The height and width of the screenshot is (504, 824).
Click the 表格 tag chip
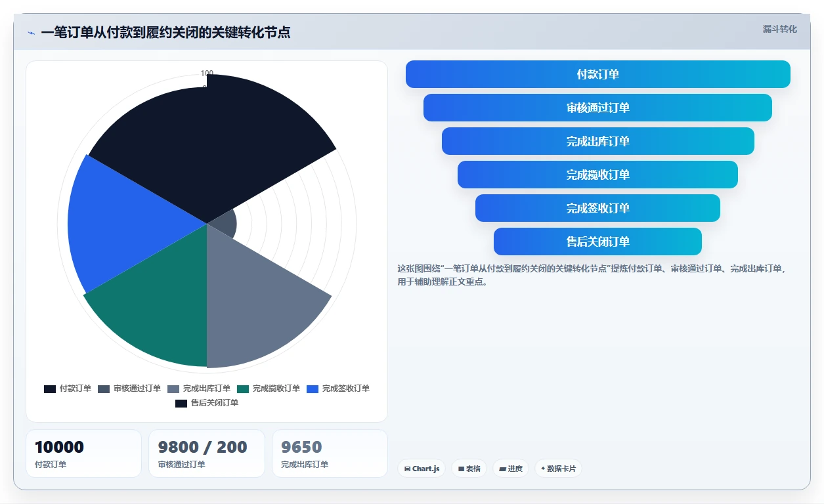click(469, 469)
